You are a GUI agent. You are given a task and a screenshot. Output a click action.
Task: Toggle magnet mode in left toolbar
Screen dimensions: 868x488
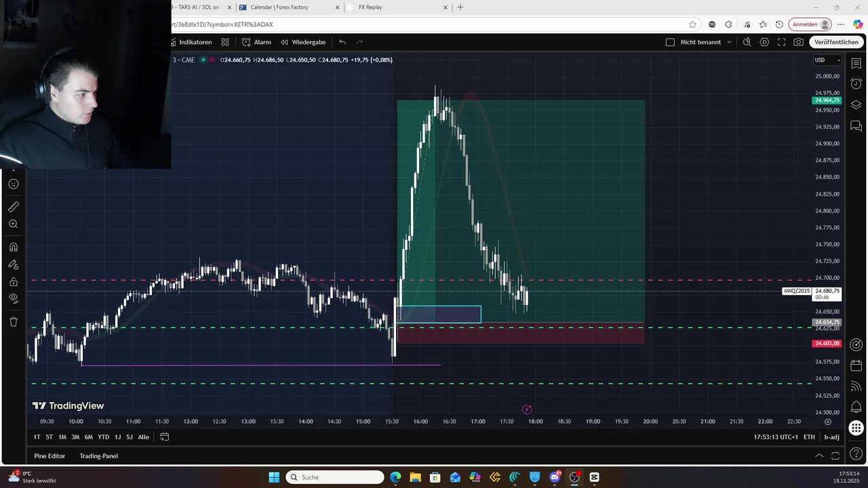(14, 247)
